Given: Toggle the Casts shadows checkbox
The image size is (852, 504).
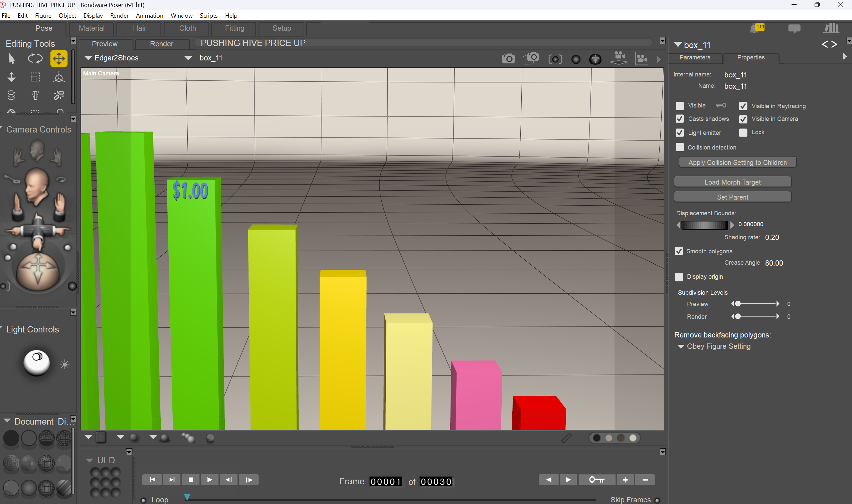Looking at the screenshot, I should [x=679, y=119].
